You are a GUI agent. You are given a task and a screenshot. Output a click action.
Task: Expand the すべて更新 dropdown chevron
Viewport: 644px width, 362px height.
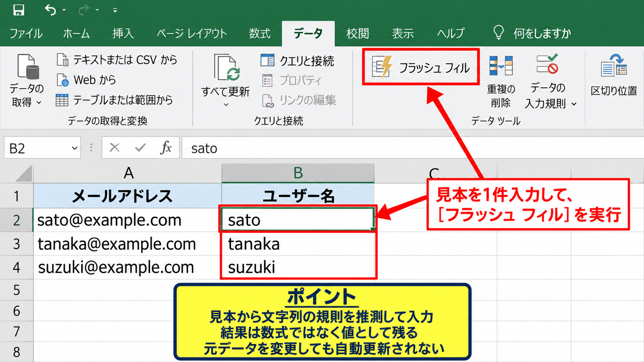coord(226,105)
